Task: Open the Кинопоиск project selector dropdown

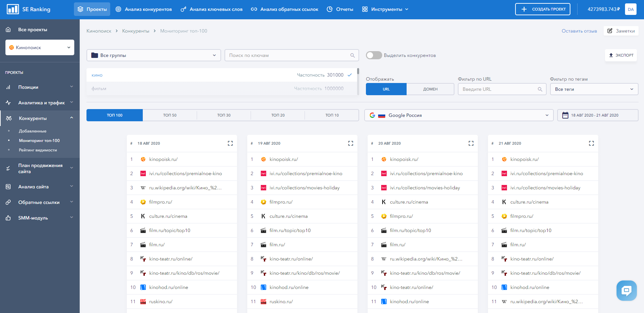Action: pyautogui.click(x=40, y=47)
